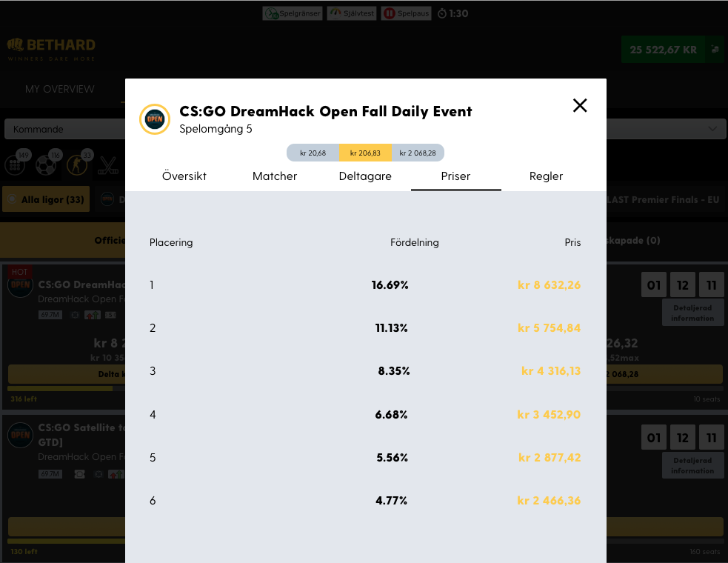The height and width of the screenshot is (563, 728).
Task: Click the DreamHack Open tournament logo
Action: (154, 119)
